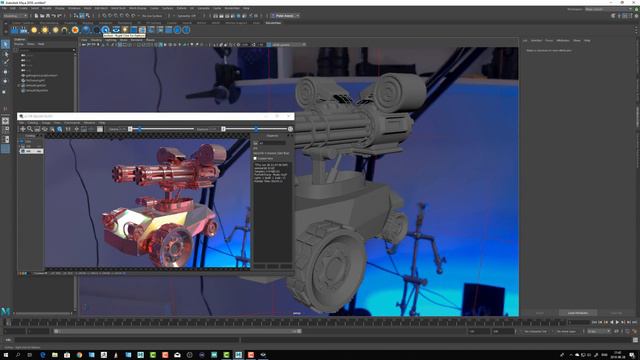Open No Character Set dropdown
640x360 pixels.
click(x=536, y=331)
